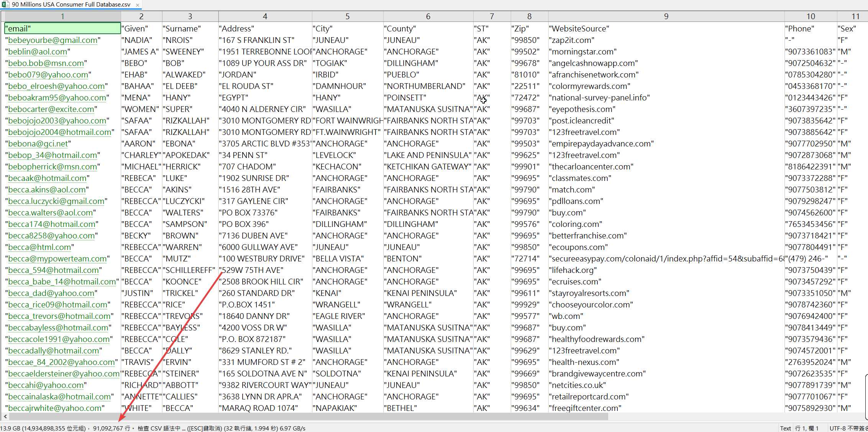868x432 pixels.
Task: Click the "County" header cell
Action: click(x=428, y=29)
